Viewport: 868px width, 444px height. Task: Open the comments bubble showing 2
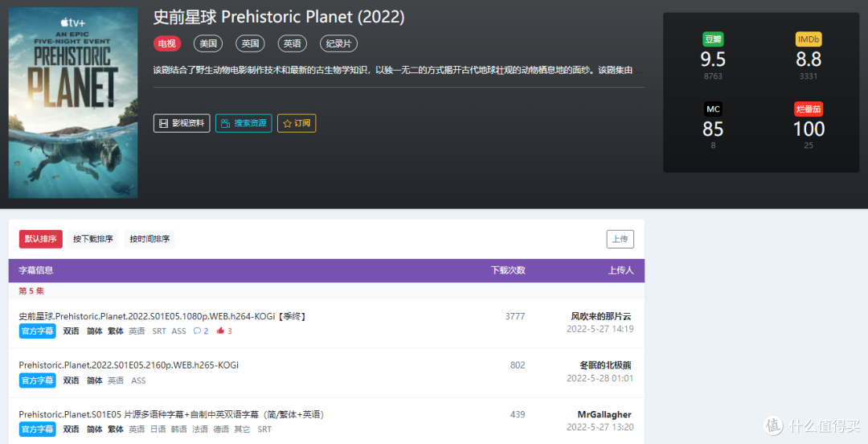(x=201, y=331)
